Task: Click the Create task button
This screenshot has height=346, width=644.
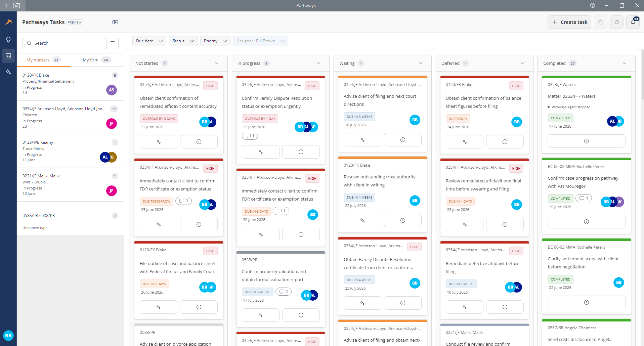Action: click(569, 22)
